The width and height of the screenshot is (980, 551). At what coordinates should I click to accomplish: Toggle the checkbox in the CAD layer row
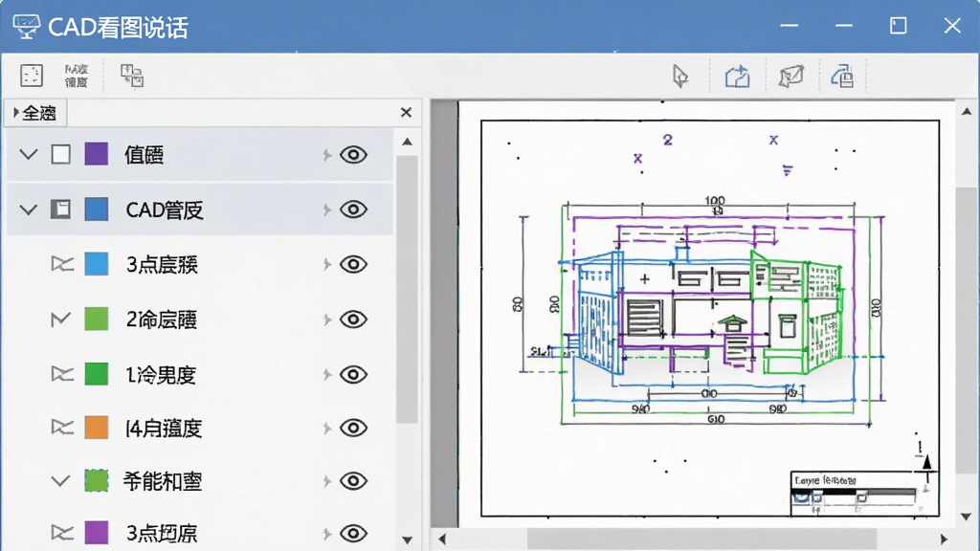click(60, 209)
